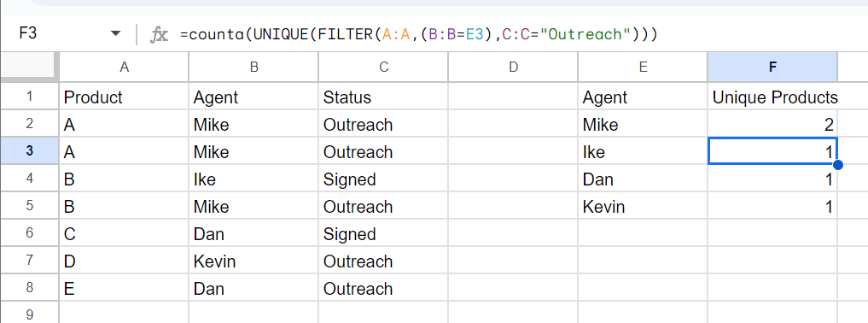Click the "Unique Products" cell
This screenshot has height=323, width=868.
(772, 97)
